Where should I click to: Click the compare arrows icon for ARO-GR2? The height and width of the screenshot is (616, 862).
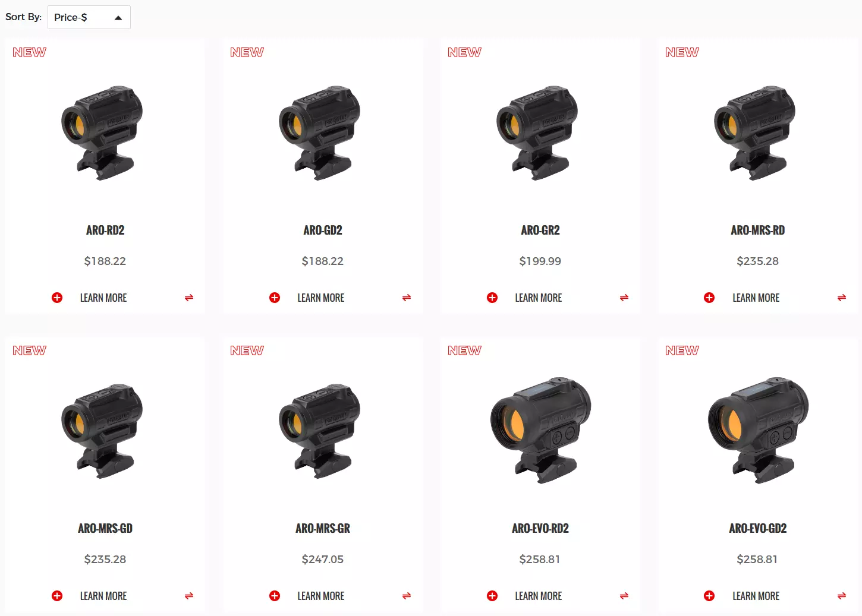coord(624,298)
